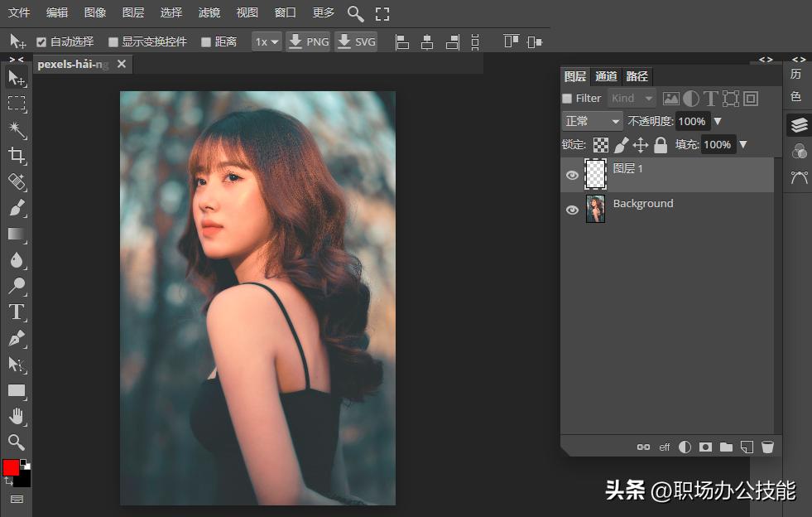The height and width of the screenshot is (517, 812).
Task: Switch to the 通道 tab
Action: [x=606, y=76]
